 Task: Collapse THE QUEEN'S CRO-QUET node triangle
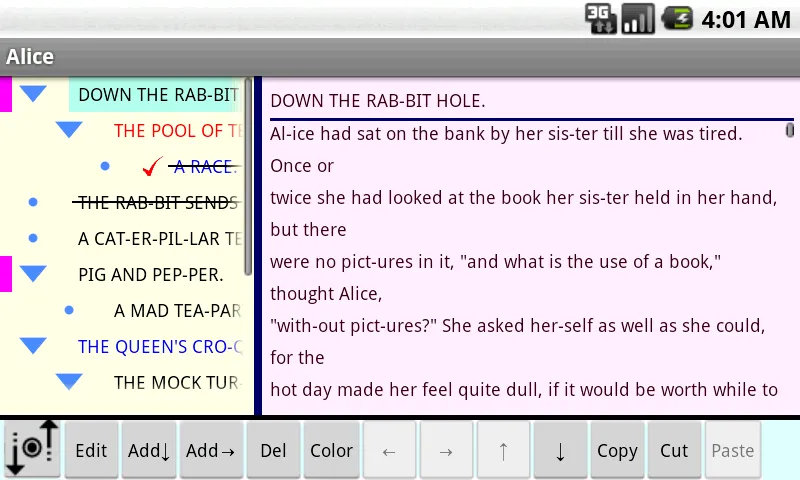[x=34, y=345]
